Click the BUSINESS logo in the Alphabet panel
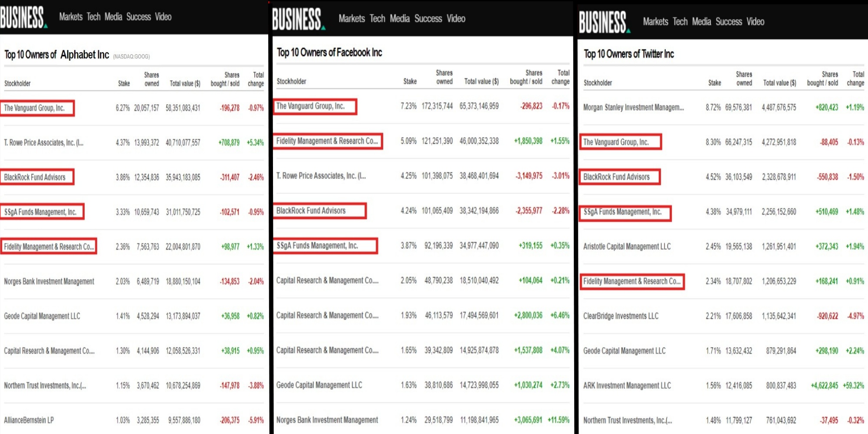The height and width of the screenshot is (434, 868). [x=23, y=17]
